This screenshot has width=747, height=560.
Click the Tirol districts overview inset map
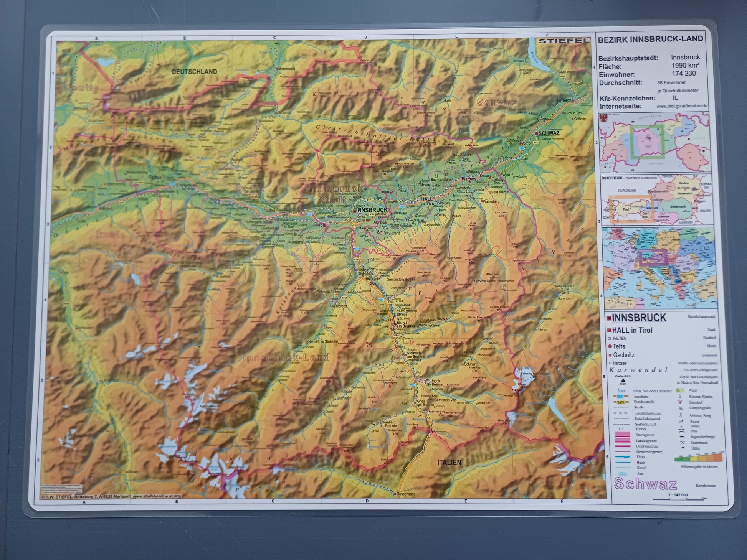(654, 142)
